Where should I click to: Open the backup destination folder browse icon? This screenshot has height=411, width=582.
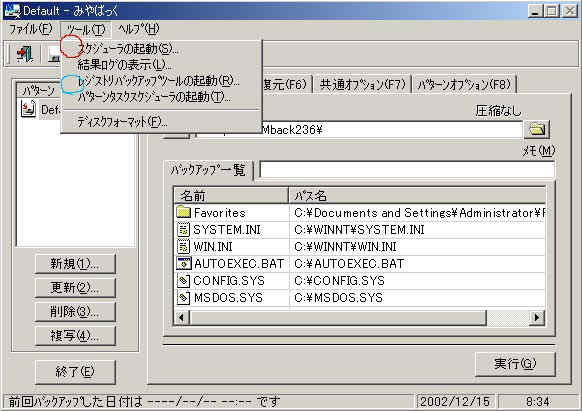[537, 129]
